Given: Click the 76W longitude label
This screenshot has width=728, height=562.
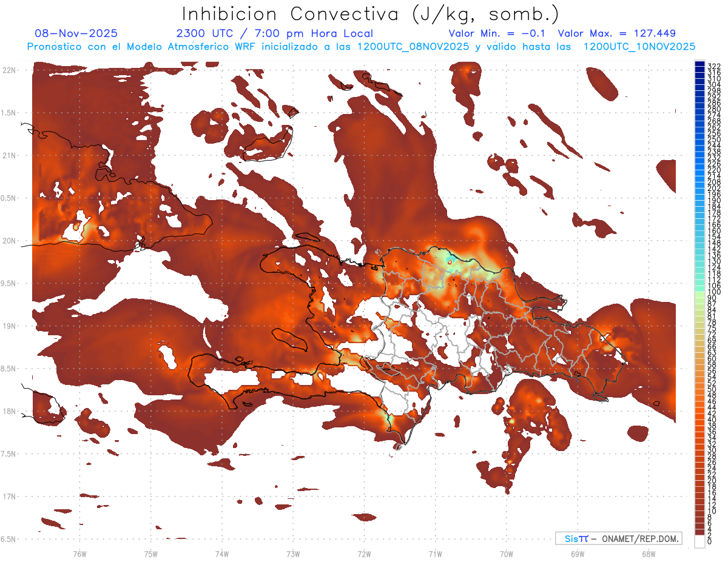Looking at the screenshot, I should click(x=79, y=554).
